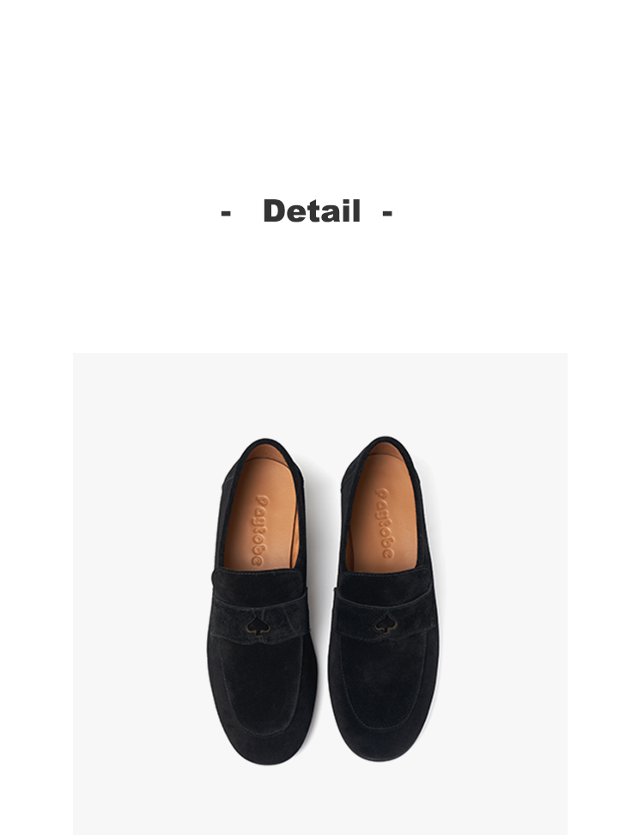Click the spade emblem on right shoe

click(385, 625)
